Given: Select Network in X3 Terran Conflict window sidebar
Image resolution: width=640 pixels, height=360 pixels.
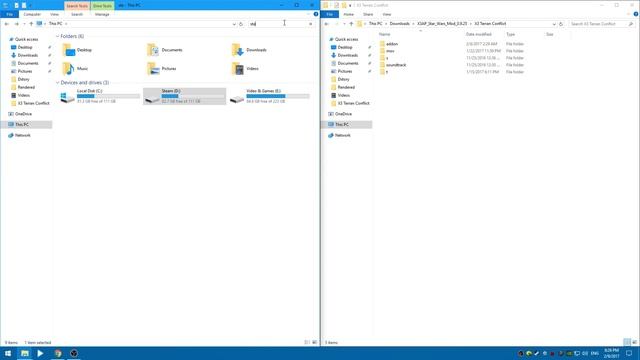Looking at the screenshot, I should click(342, 135).
